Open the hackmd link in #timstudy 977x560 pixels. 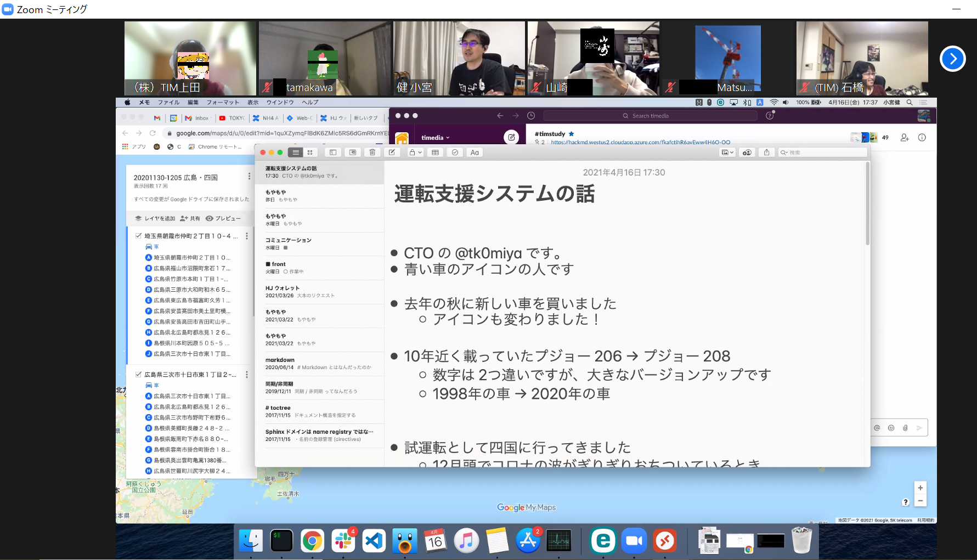[640, 143]
